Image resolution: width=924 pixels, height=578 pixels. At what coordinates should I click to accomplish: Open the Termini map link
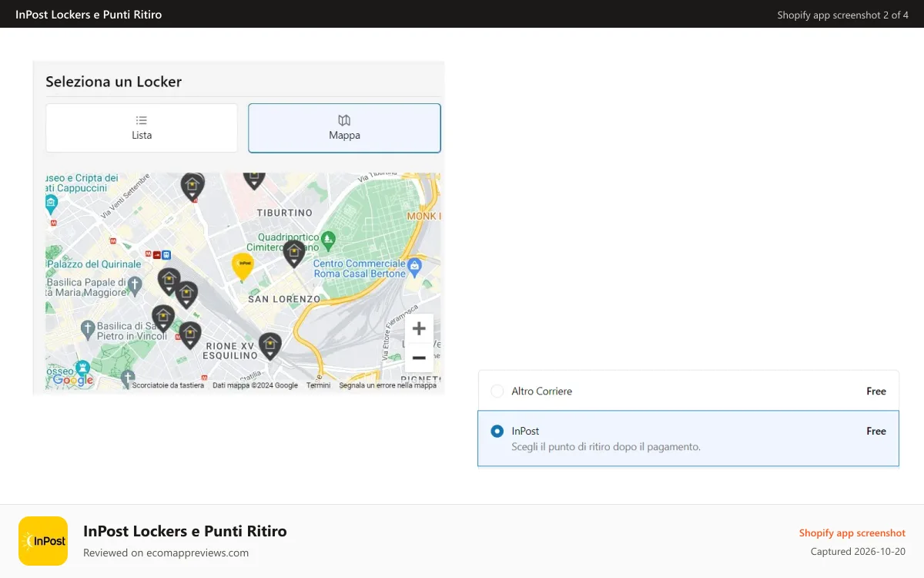(x=318, y=385)
